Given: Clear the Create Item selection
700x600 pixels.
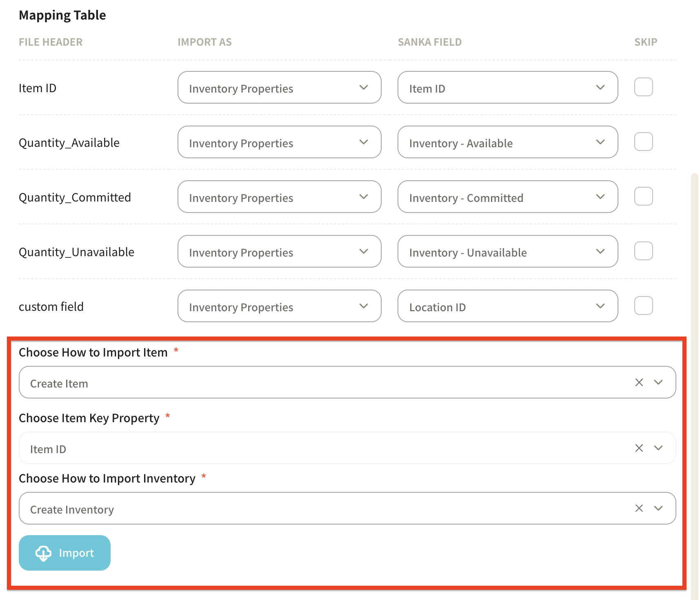Looking at the screenshot, I should tap(639, 382).
